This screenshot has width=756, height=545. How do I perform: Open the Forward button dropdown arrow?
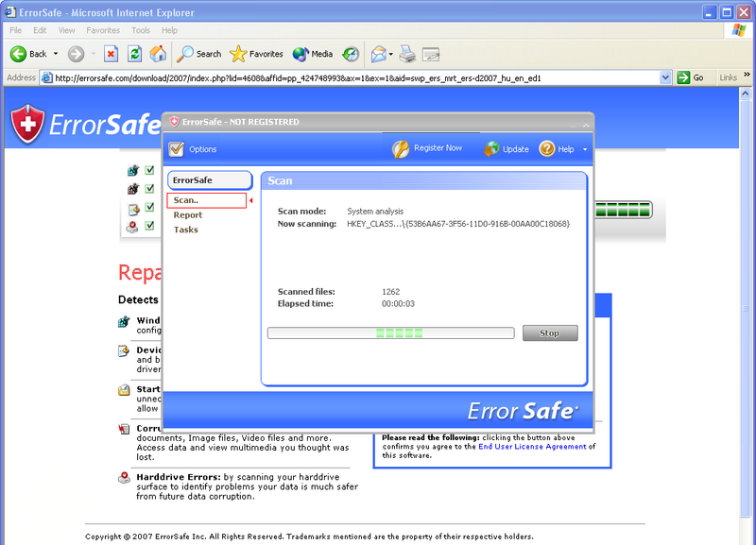93,54
